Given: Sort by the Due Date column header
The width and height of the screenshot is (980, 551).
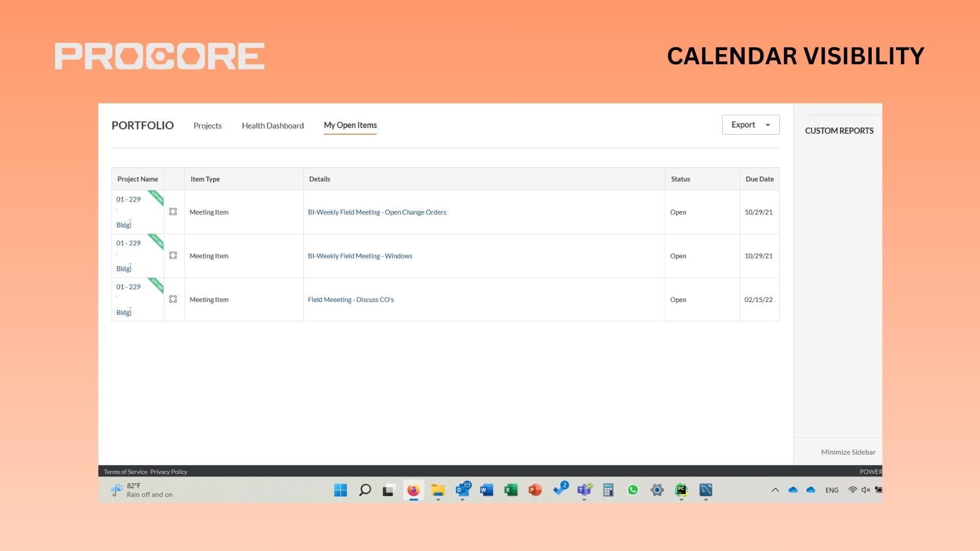Looking at the screenshot, I should 759,179.
